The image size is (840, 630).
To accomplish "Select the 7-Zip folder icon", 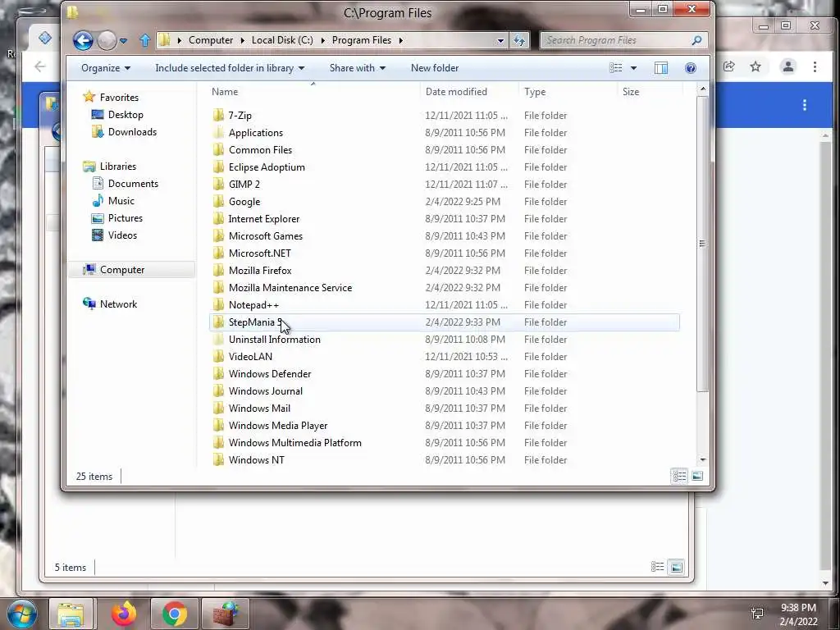I will pos(218,115).
